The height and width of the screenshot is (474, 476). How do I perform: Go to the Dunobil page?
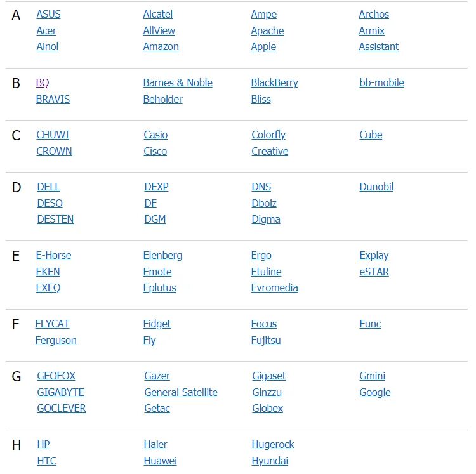point(376,187)
